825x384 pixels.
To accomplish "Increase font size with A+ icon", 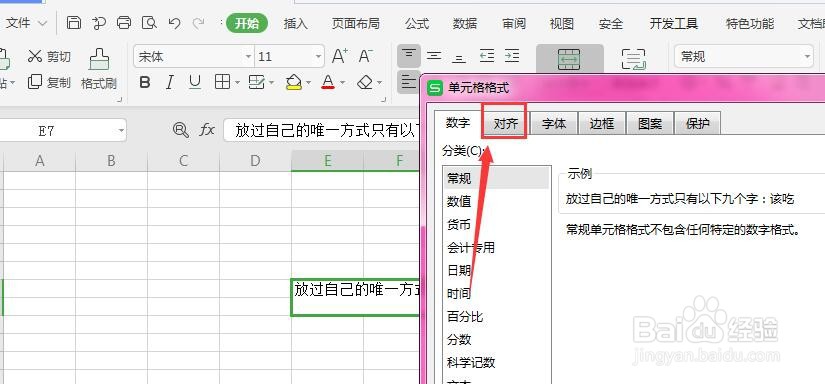I will [x=339, y=56].
